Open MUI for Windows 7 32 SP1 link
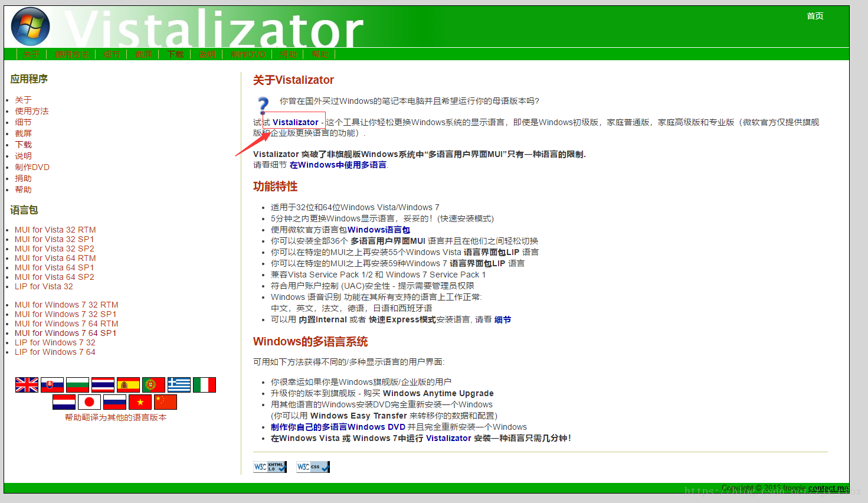This screenshot has width=868, height=503. (x=65, y=314)
